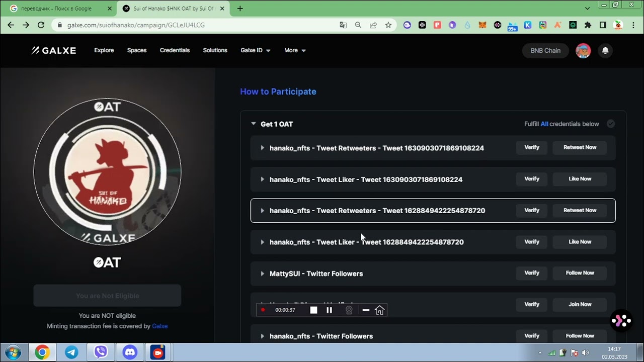Open Discord from the taskbar

click(x=130, y=352)
